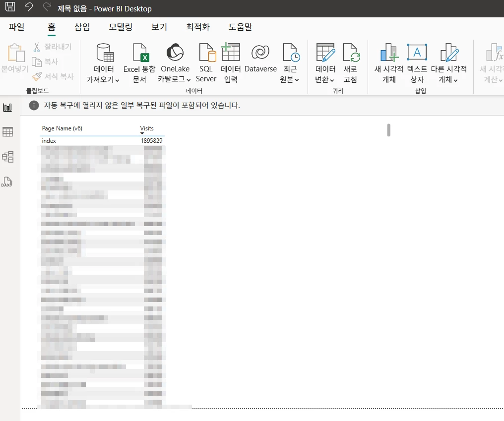Expand the 다른 시각적 개체 dropdown arrow
Image resolution: width=504 pixels, height=421 pixels.
tap(455, 80)
